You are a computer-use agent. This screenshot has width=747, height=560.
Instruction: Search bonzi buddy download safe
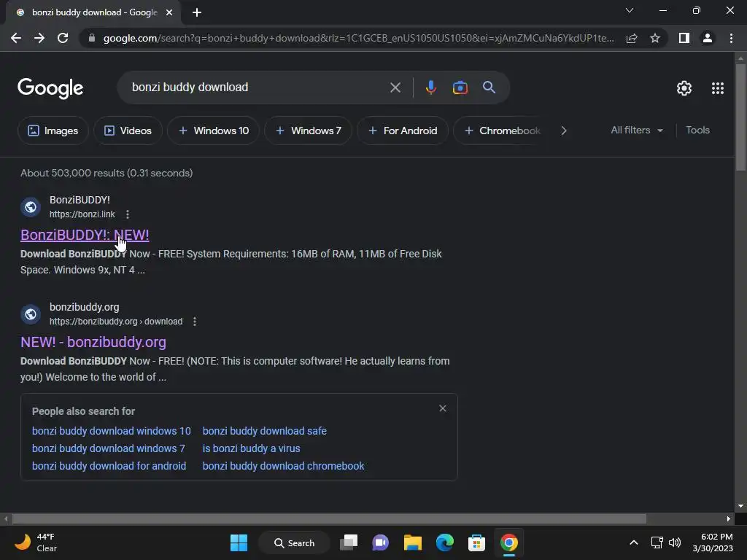(264, 431)
